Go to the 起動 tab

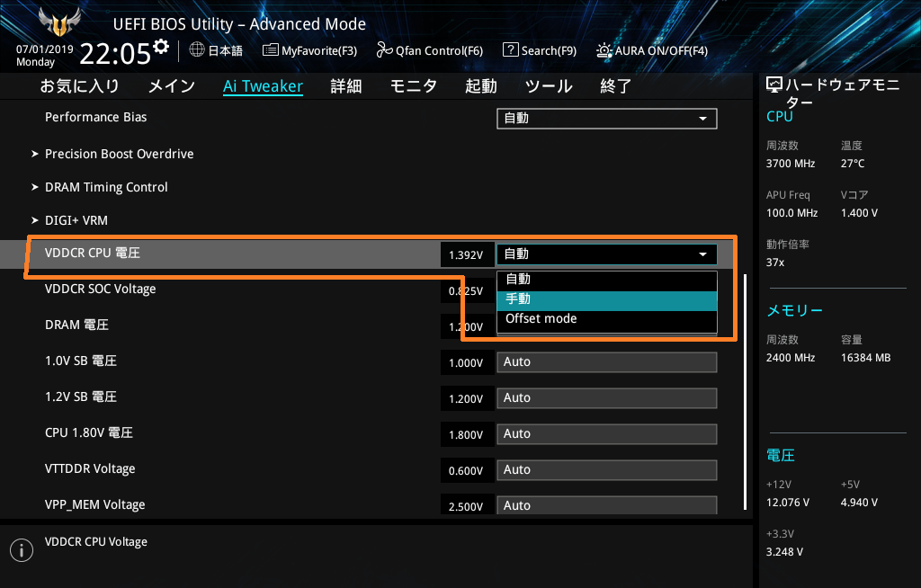point(481,86)
